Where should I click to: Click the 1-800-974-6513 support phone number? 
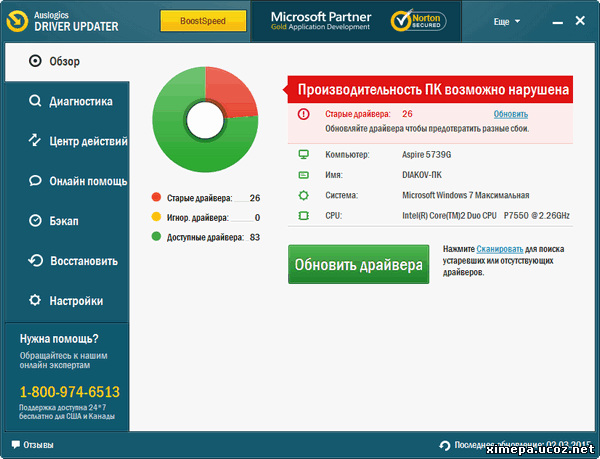click(69, 392)
